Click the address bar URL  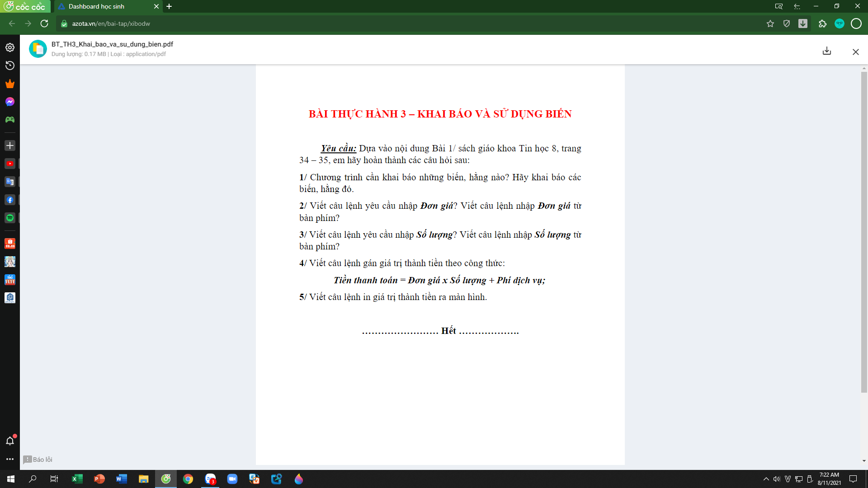pos(111,23)
